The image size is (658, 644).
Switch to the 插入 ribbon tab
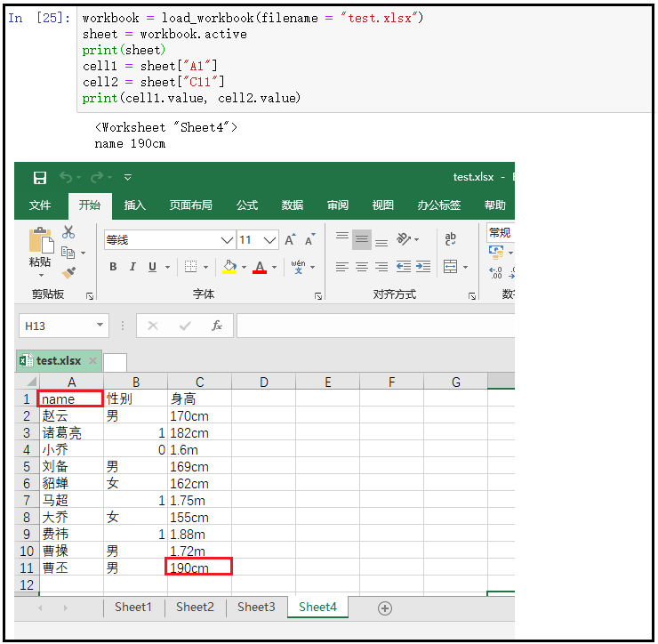pos(135,205)
